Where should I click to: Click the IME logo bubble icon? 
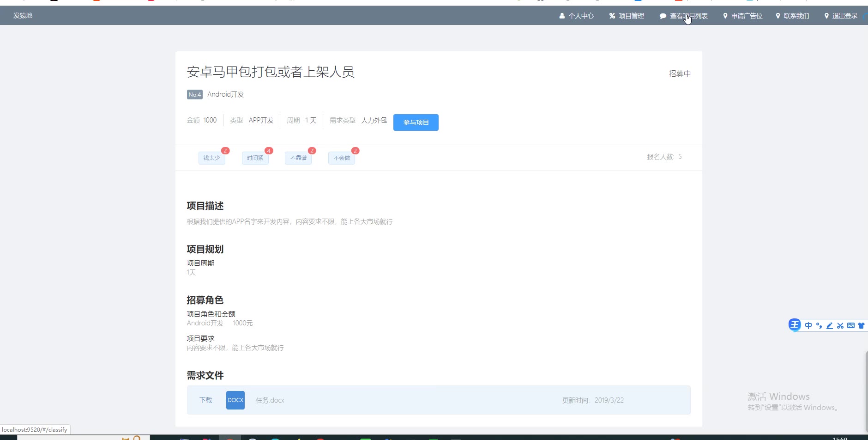795,325
